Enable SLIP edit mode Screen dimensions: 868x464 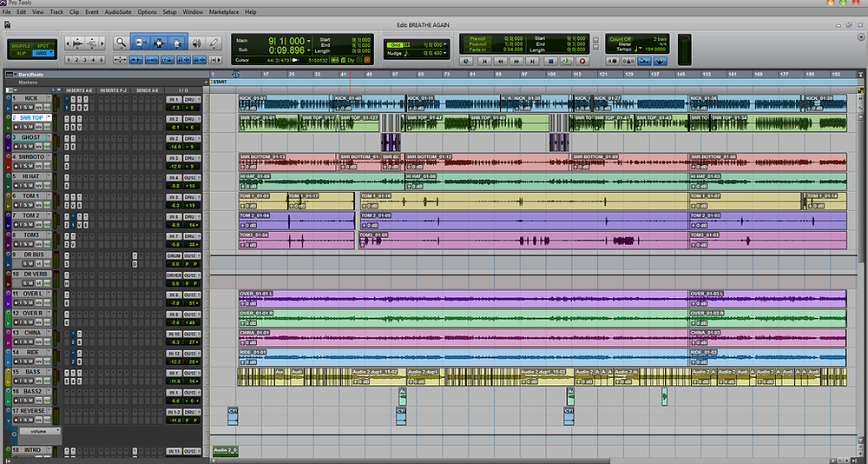(22, 53)
